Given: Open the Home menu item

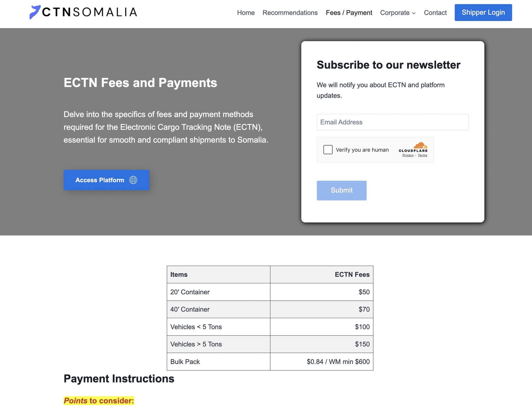Looking at the screenshot, I should 246,13.
